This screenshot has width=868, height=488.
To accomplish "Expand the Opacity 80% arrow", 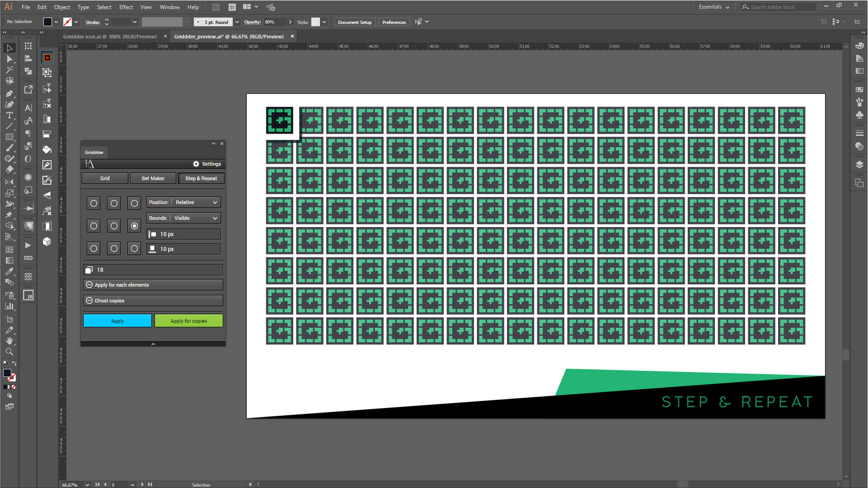I will [290, 22].
